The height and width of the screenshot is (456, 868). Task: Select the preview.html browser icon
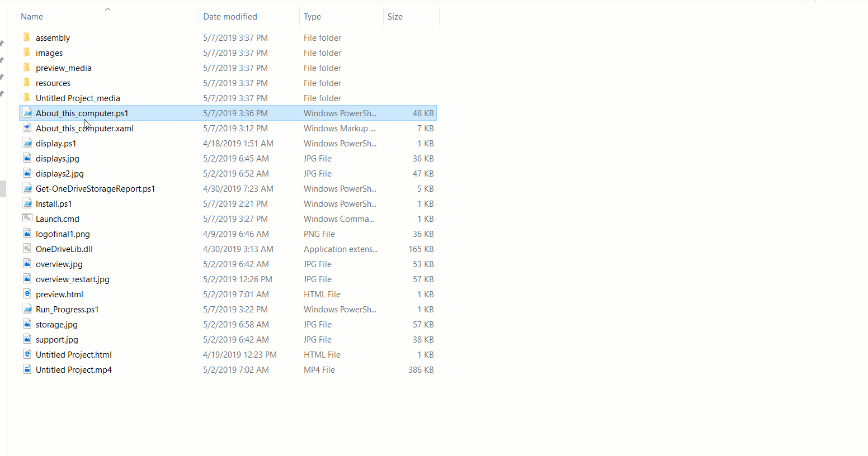click(27, 294)
